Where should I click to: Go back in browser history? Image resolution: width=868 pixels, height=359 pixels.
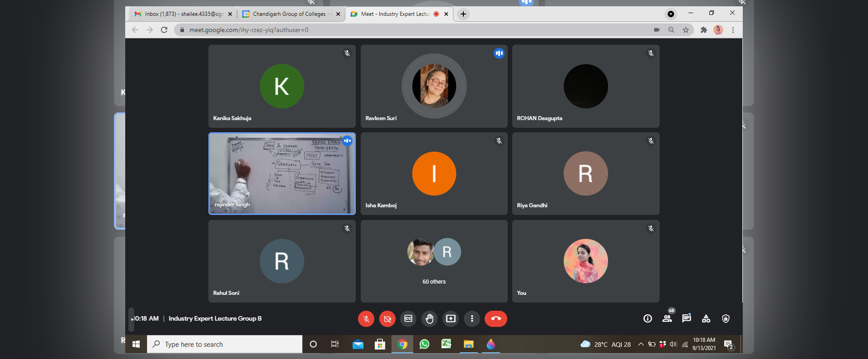coord(135,30)
